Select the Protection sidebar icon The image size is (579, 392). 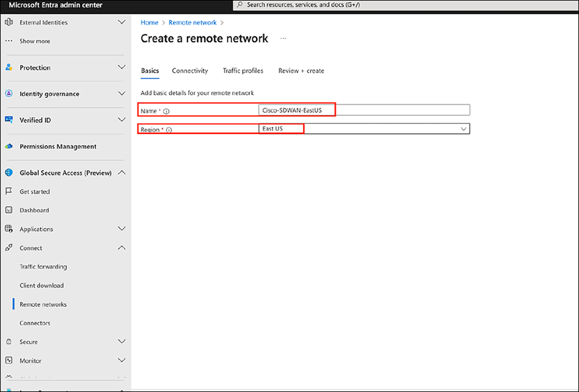tap(9, 67)
